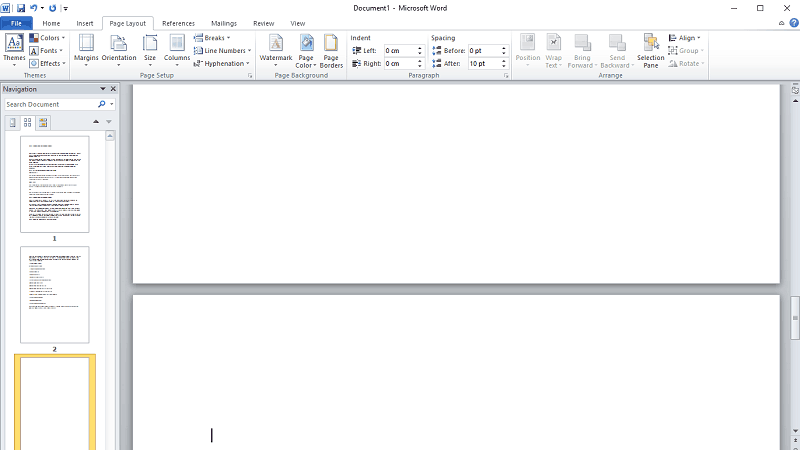
Task: Click the Spacing Before field
Action: (484, 51)
